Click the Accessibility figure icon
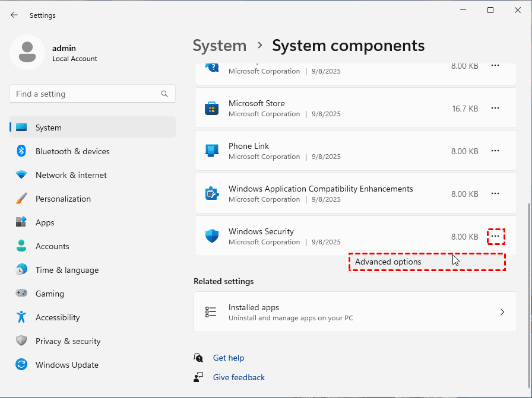Screen dimensions: 532x398 pos(21,317)
